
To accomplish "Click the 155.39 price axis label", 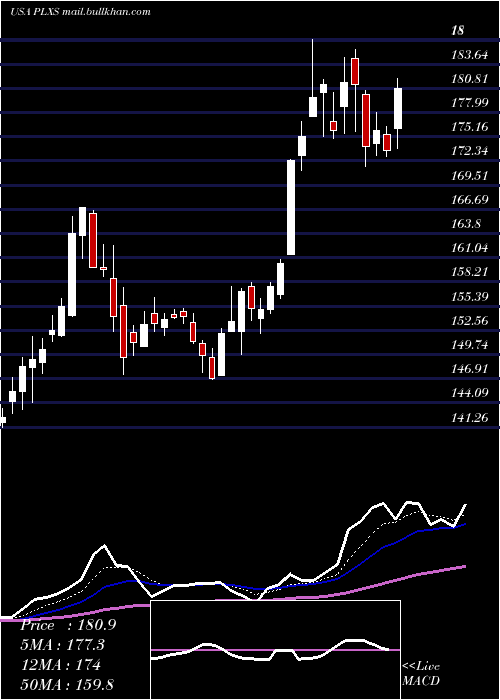I will [469, 297].
